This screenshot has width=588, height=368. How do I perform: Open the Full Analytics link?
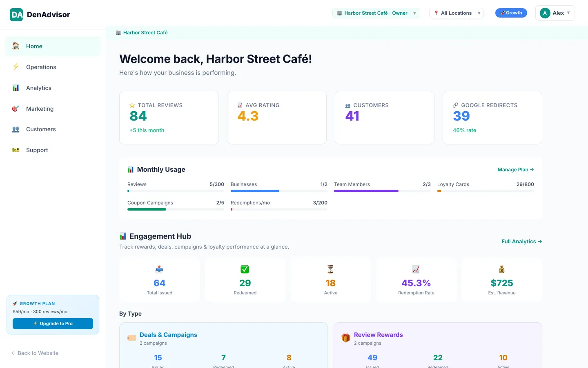(x=522, y=242)
